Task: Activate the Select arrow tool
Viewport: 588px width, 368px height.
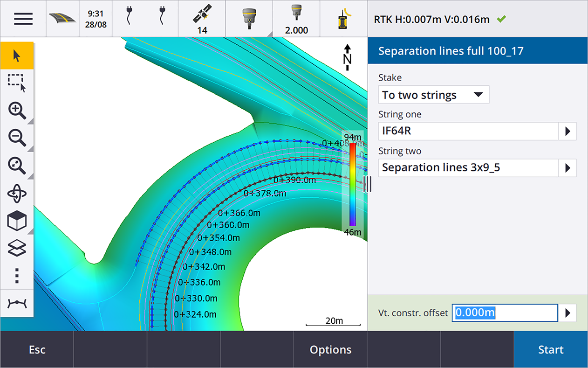Action: point(17,56)
